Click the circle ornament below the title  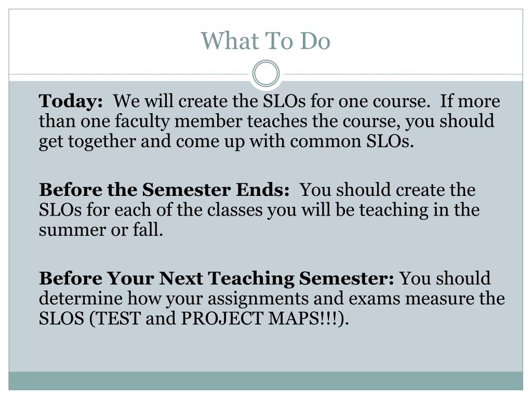pos(266,74)
